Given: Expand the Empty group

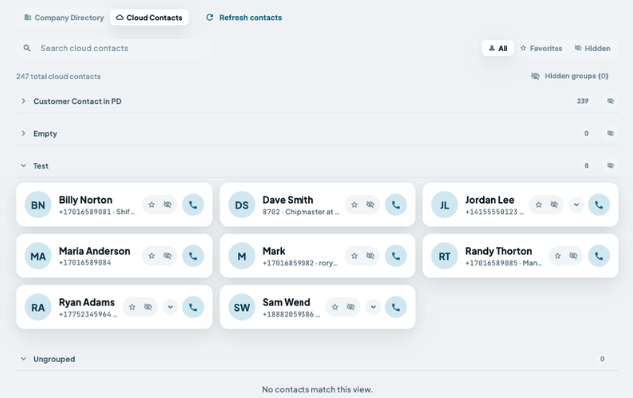Looking at the screenshot, I should point(23,133).
